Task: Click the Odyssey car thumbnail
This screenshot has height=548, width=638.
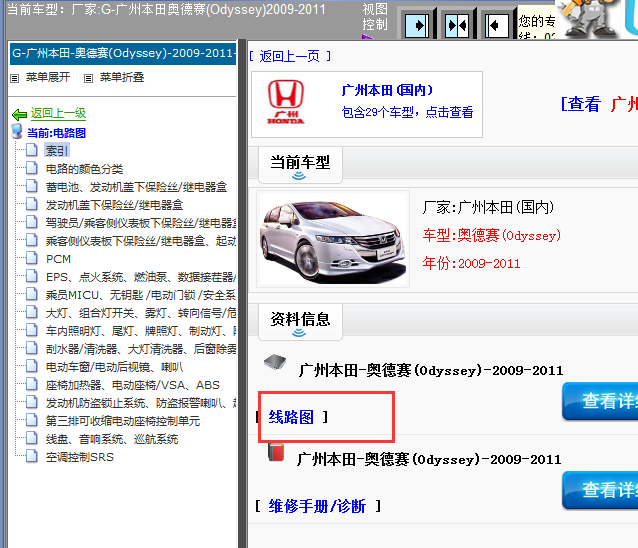Action: 333,239
